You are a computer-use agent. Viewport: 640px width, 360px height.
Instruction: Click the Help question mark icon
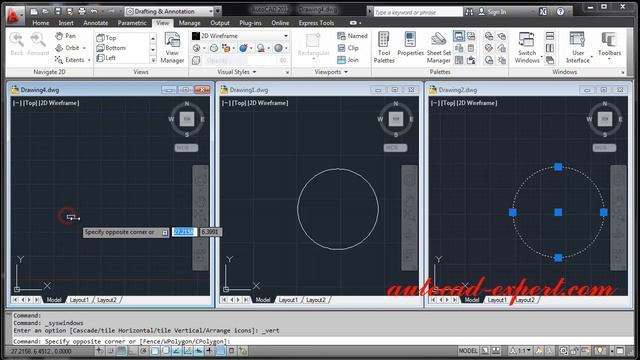560,12
